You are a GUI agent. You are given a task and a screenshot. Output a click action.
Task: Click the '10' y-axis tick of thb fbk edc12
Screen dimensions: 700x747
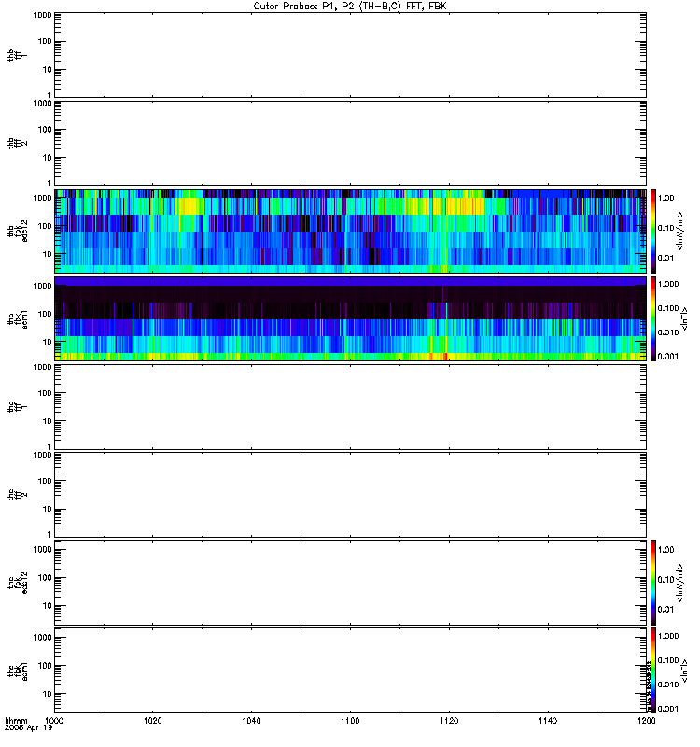[x=48, y=254]
